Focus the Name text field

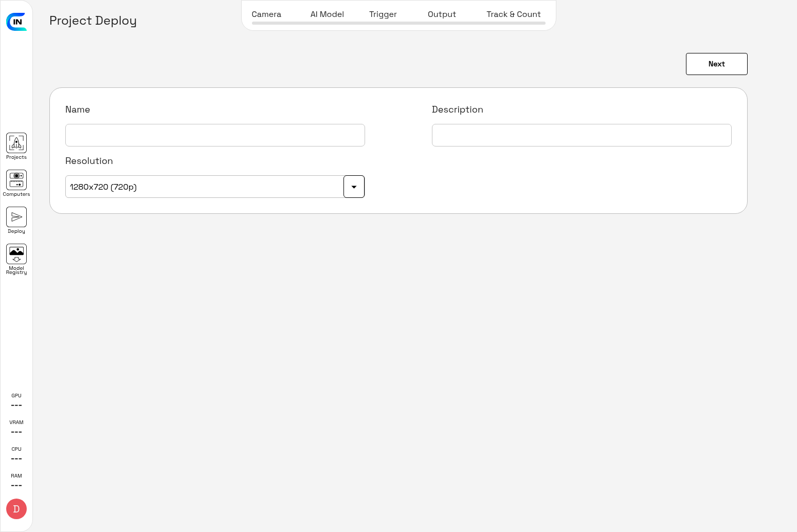point(215,135)
